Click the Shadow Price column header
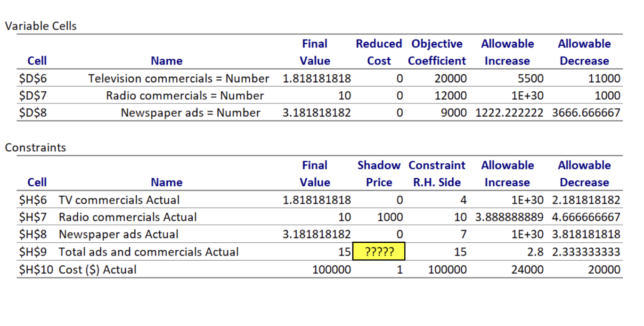Image resolution: width=644 pixels, height=326 pixels. pos(379,174)
